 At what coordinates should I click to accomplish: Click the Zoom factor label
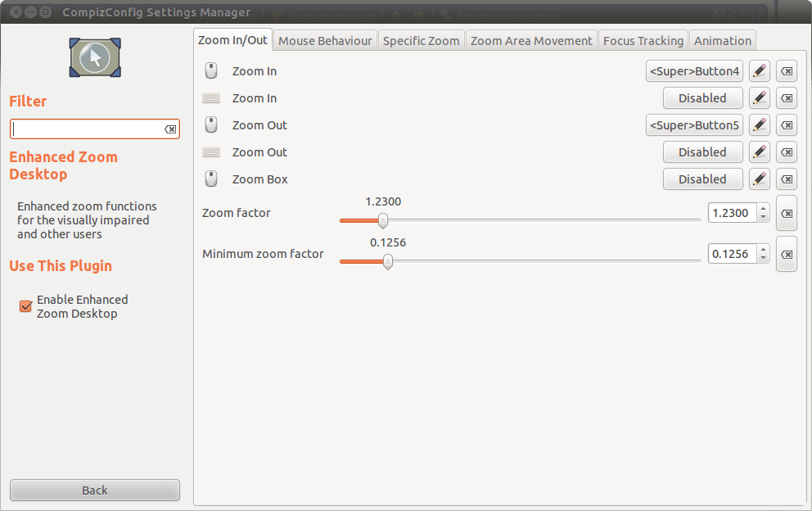(x=236, y=212)
